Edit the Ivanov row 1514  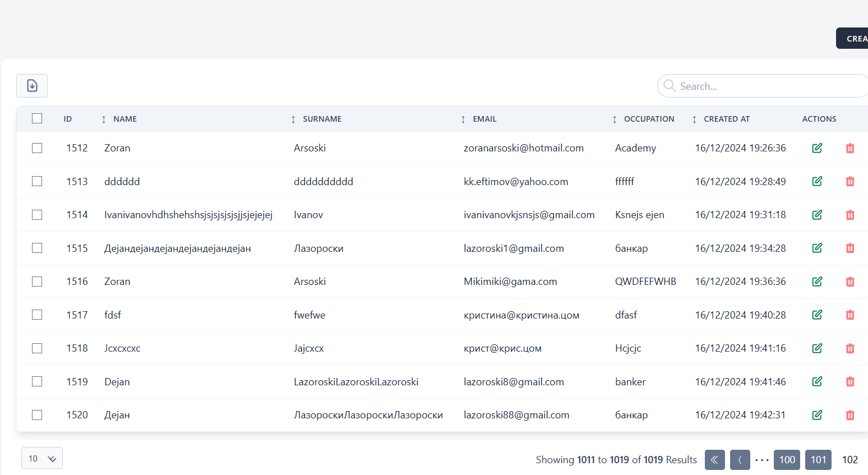(817, 215)
